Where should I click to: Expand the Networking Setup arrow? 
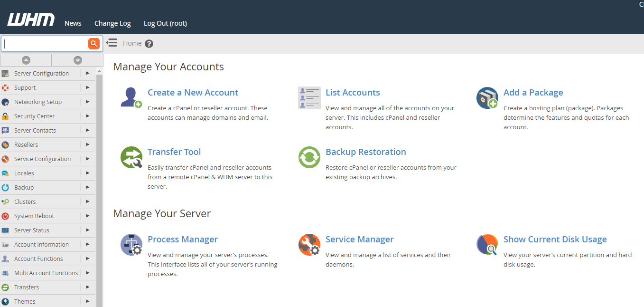click(88, 102)
